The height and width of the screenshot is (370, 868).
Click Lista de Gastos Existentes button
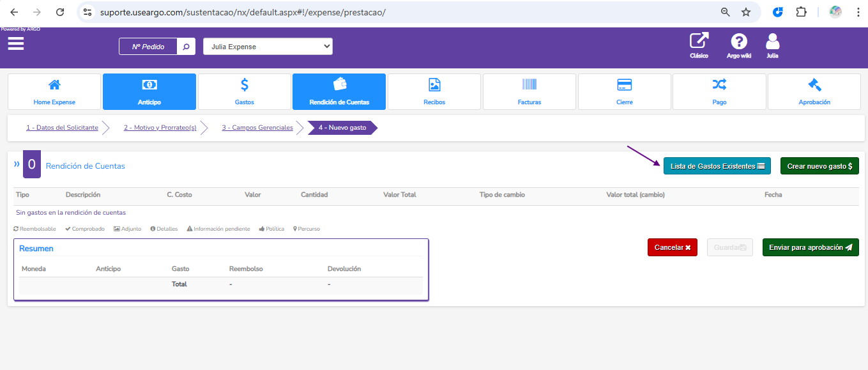pyautogui.click(x=717, y=166)
